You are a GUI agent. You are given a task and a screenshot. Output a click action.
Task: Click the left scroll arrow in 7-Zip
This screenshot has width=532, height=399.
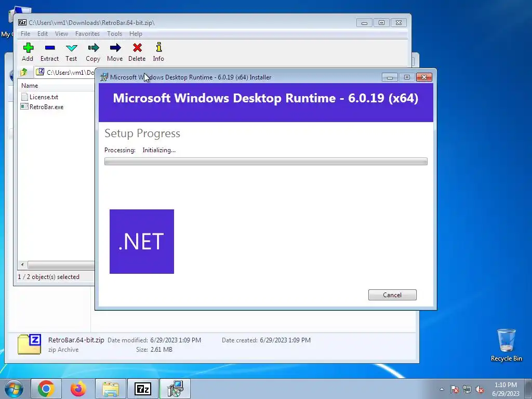(22, 264)
